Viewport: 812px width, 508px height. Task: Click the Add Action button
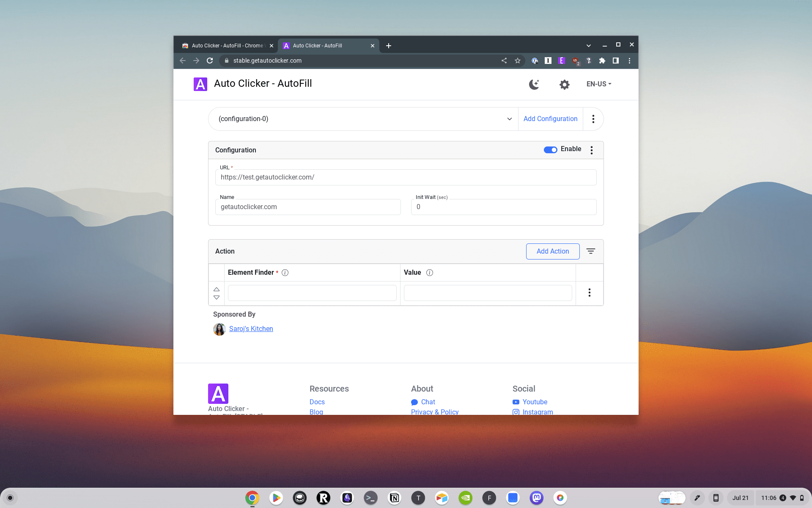[x=553, y=251]
